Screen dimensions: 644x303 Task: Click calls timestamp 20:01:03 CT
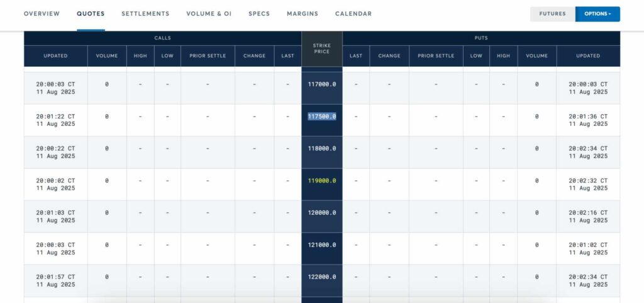click(x=55, y=212)
